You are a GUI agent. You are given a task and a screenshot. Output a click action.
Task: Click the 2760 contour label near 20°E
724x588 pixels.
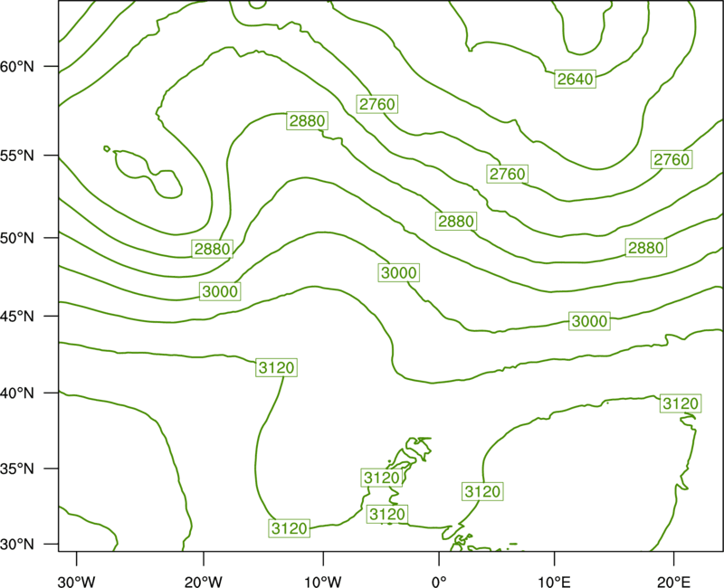point(672,160)
